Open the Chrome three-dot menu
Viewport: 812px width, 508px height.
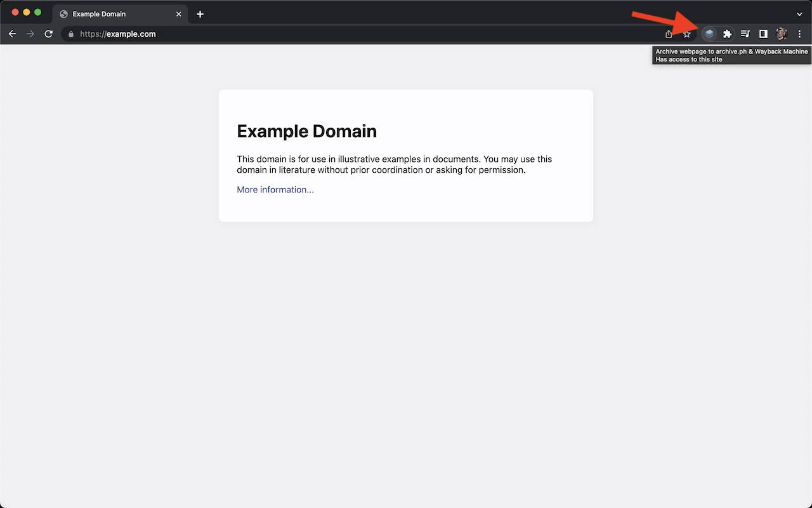point(799,34)
